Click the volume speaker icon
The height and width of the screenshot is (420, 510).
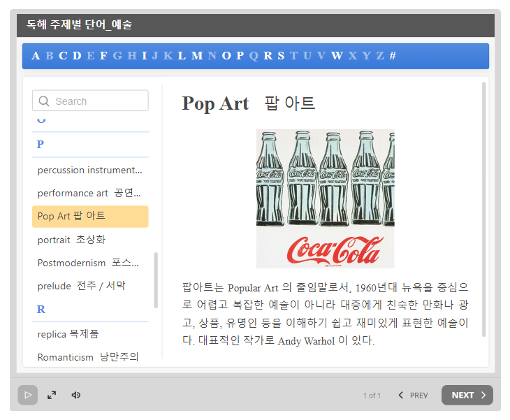tap(76, 395)
